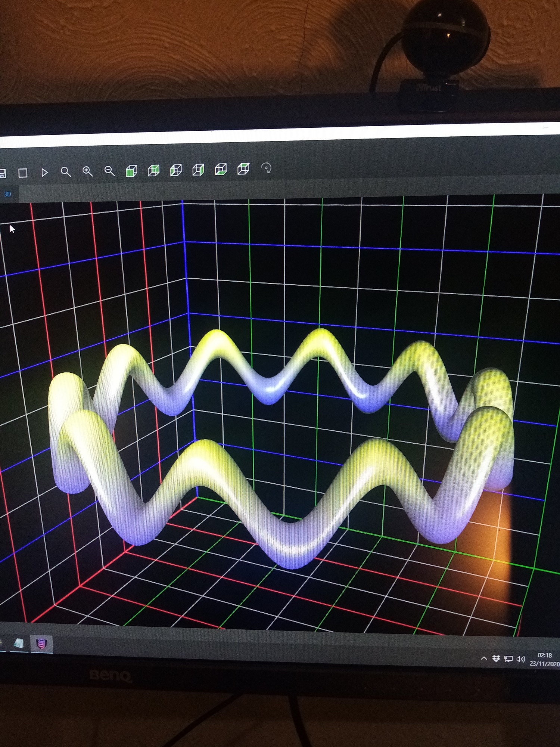Select cube view with green left face

(x=176, y=170)
